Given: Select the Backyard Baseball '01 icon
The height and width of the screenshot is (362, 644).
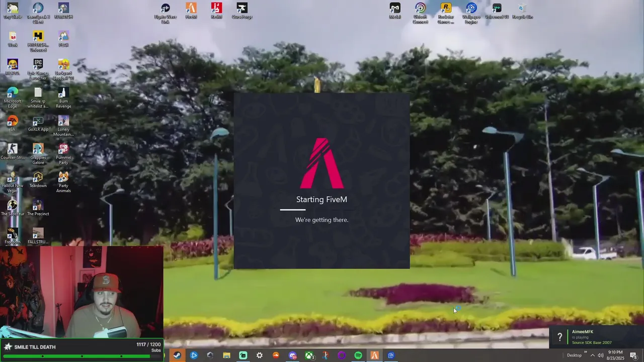Looking at the screenshot, I should coord(63,69).
